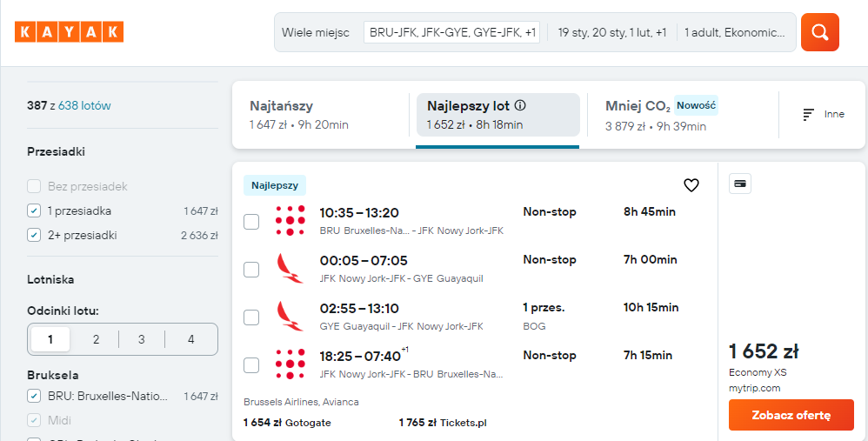Open the KAYAK logo homepage link
The width and height of the screenshot is (868, 441).
[70, 31]
